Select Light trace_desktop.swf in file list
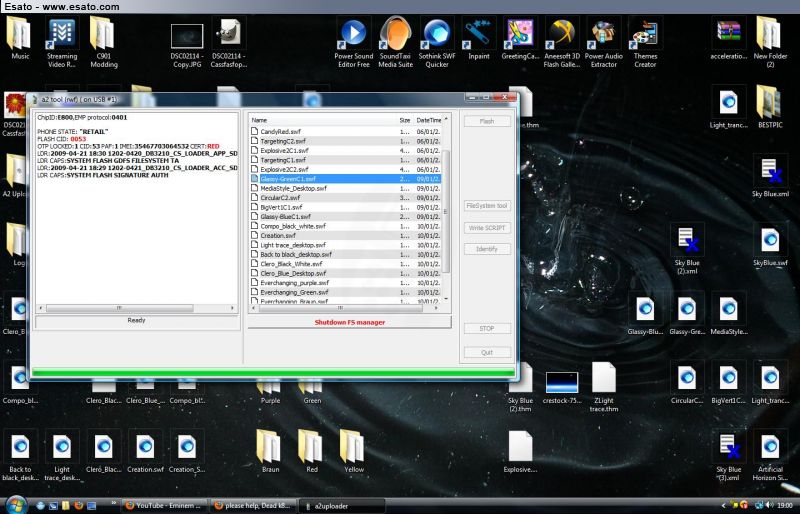 (345, 245)
